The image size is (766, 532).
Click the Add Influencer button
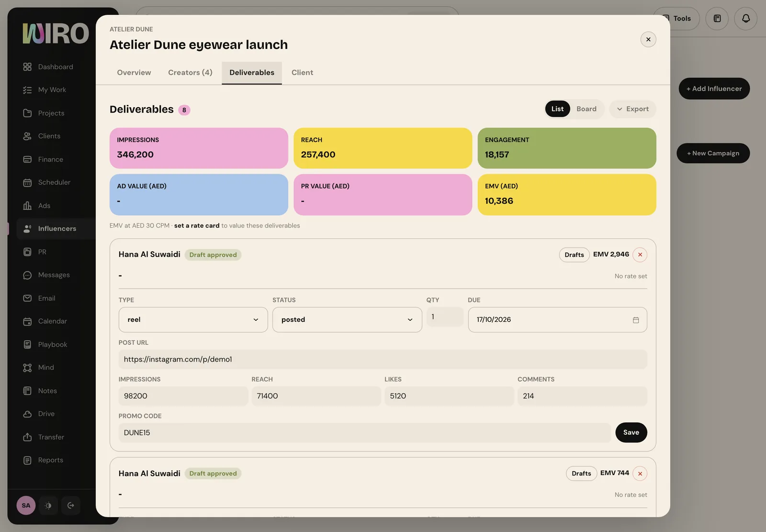coord(714,89)
